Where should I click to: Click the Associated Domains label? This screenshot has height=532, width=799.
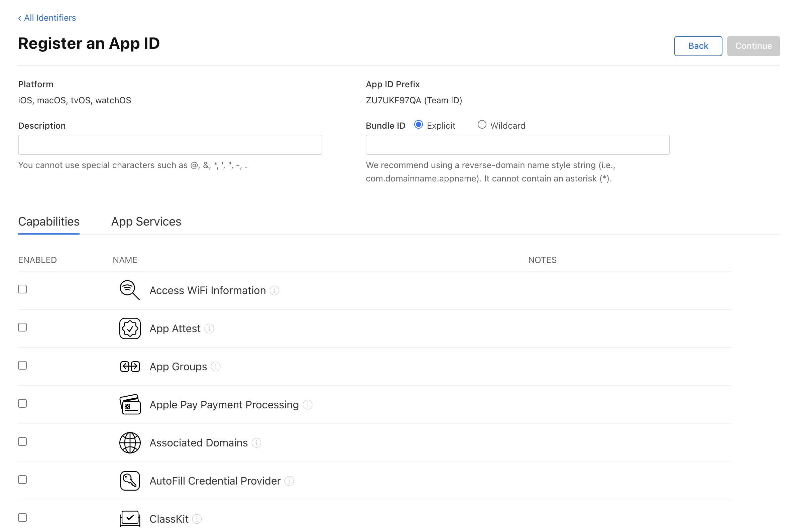coord(199,443)
